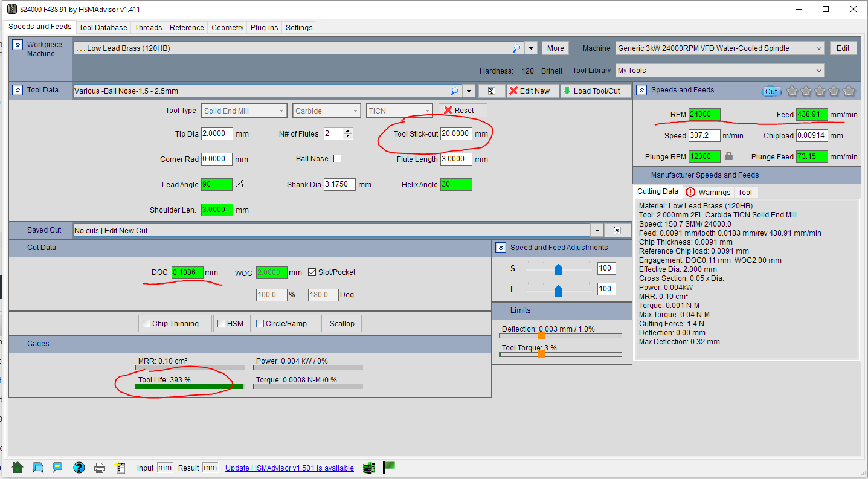The width and height of the screenshot is (868, 479).
Task: Click the green database stack icon
Action: click(369, 468)
